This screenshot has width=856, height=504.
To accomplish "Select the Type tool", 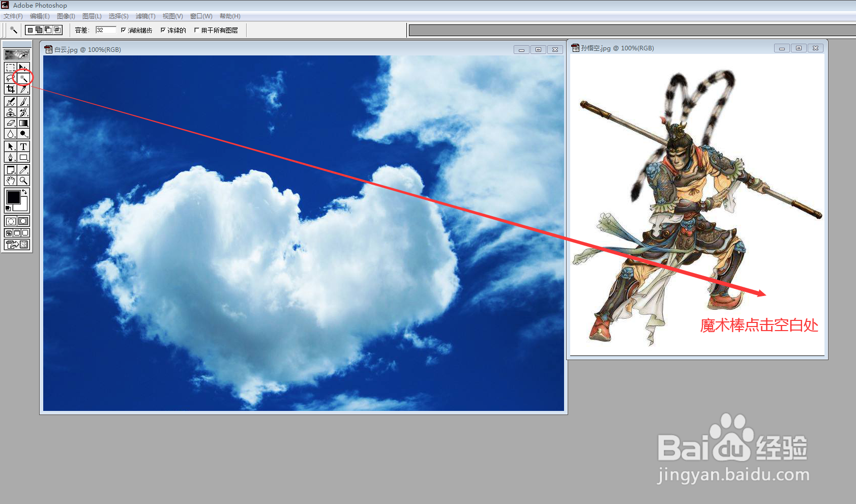I will click(x=23, y=146).
